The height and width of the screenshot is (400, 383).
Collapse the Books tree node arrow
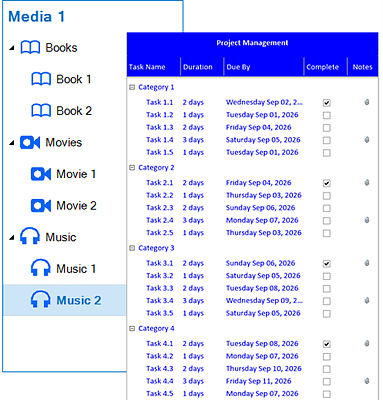pyautogui.click(x=12, y=48)
